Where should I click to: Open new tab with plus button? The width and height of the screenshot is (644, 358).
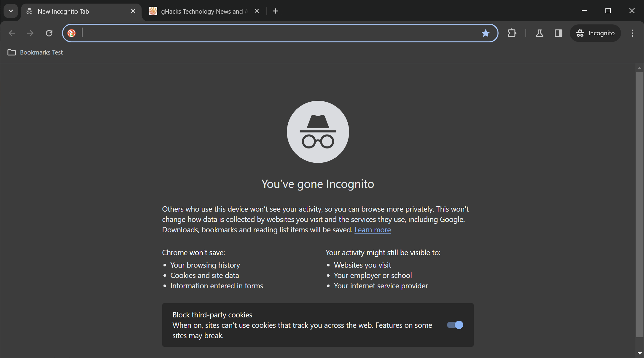[276, 11]
